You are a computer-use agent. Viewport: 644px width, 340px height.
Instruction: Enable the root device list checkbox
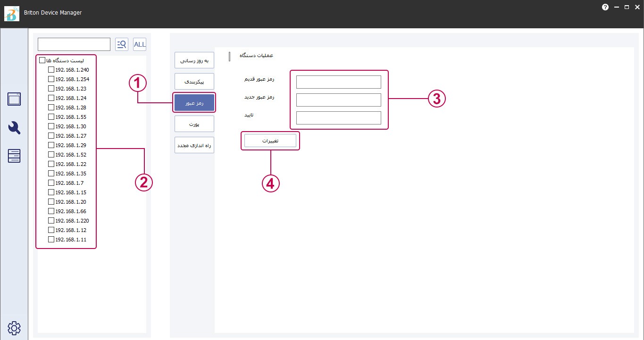coord(42,60)
